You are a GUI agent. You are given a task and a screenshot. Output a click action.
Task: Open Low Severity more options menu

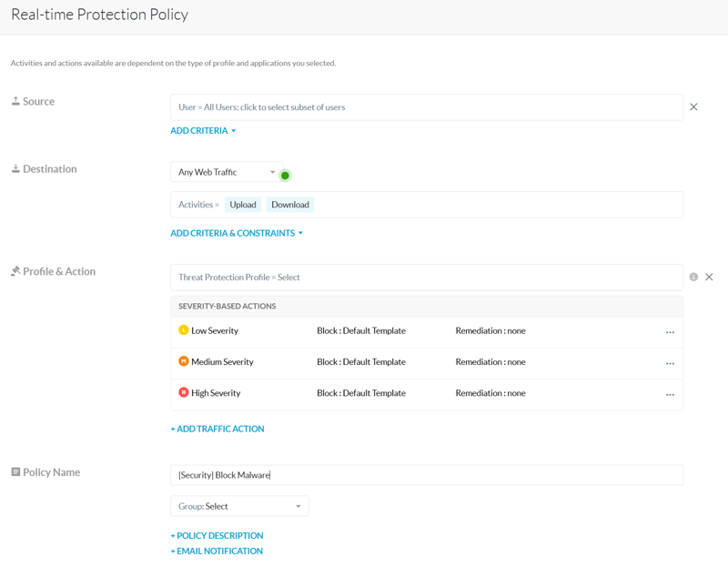[670, 332]
